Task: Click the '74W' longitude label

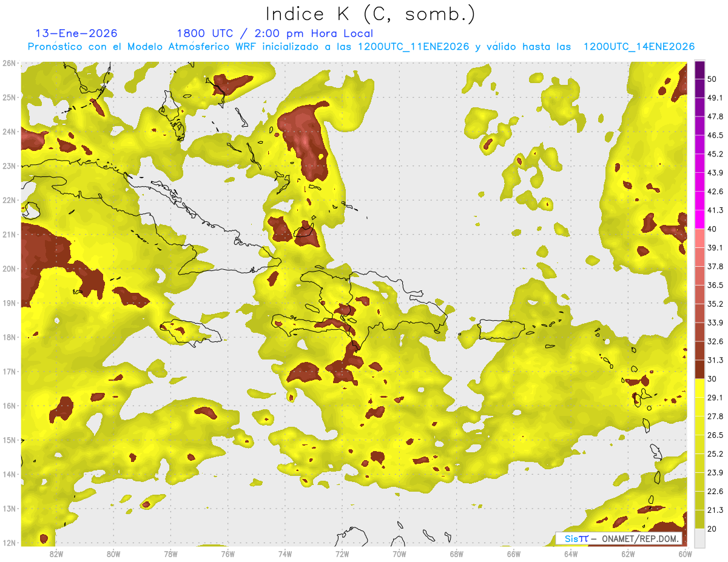Action: tap(285, 554)
